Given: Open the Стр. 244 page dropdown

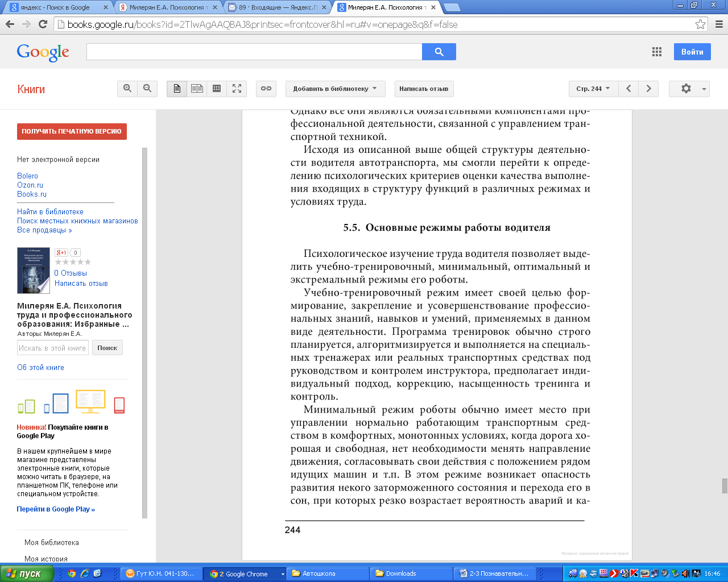Looking at the screenshot, I should tap(593, 89).
